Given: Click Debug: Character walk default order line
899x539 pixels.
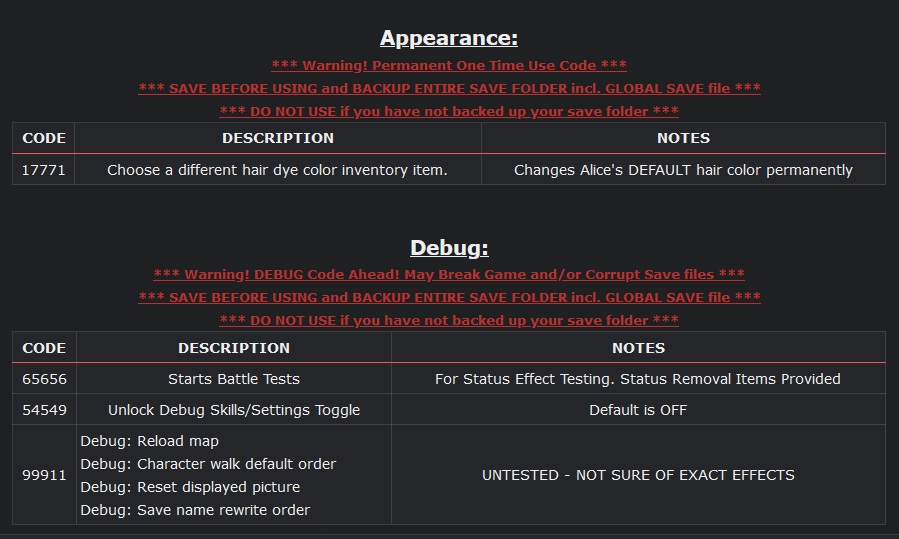Looking at the screenshot, I should pos(208,464).
